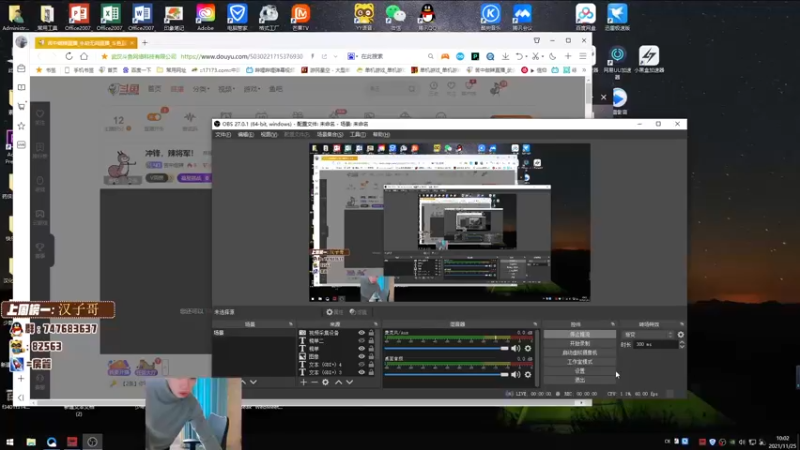Open File Explorer from the taskbar
Screen dimensions: 800x450
[x=31, y=442]
